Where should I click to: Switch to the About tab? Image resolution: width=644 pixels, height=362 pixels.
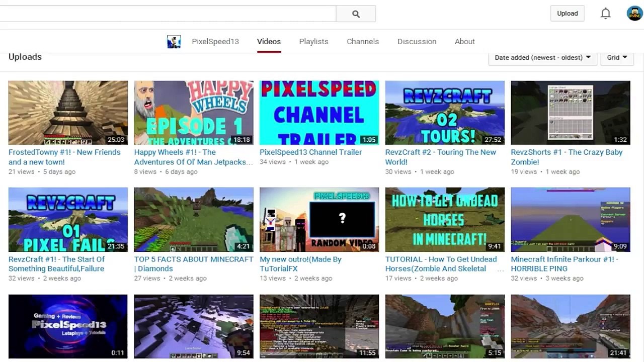pos(464,42)
